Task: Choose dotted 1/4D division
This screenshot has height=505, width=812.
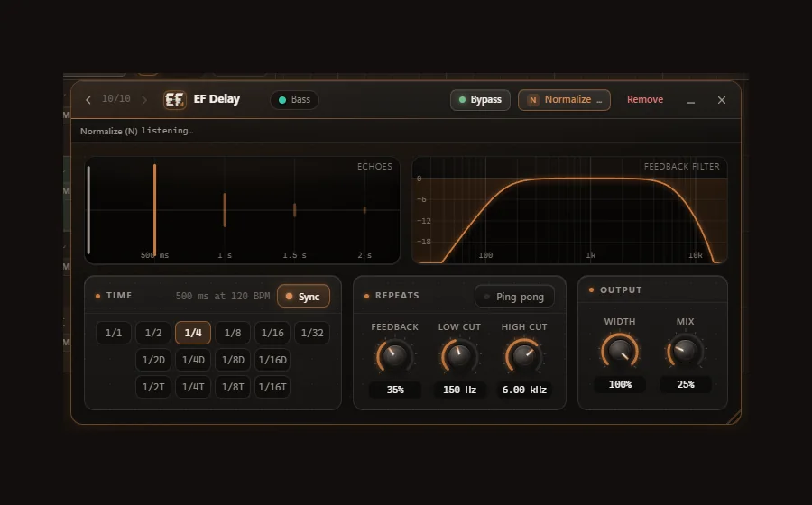Action: click(193, 360)
